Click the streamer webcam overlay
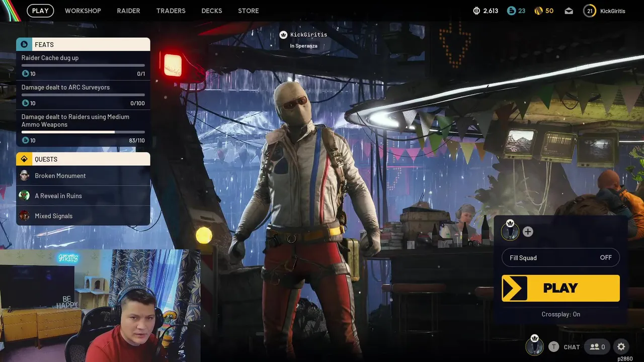The height and width of the screenshot is (362, 644). 100,305
